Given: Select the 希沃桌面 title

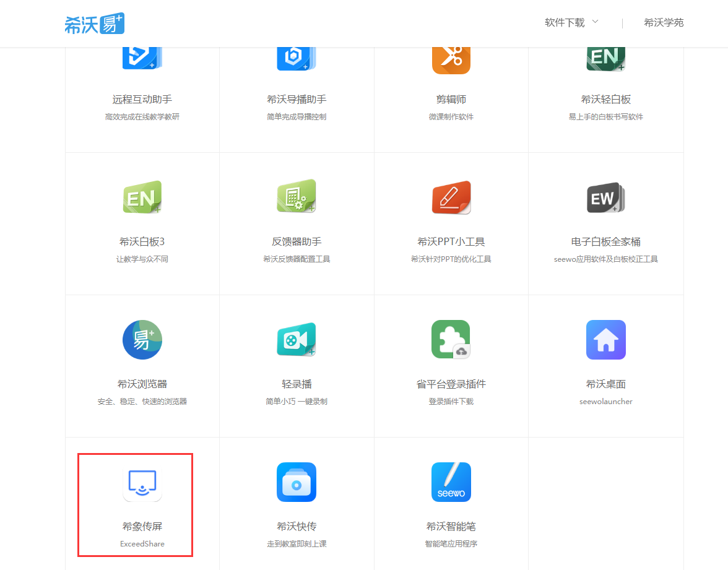Looking at the screenshot, I should point(605,384).
